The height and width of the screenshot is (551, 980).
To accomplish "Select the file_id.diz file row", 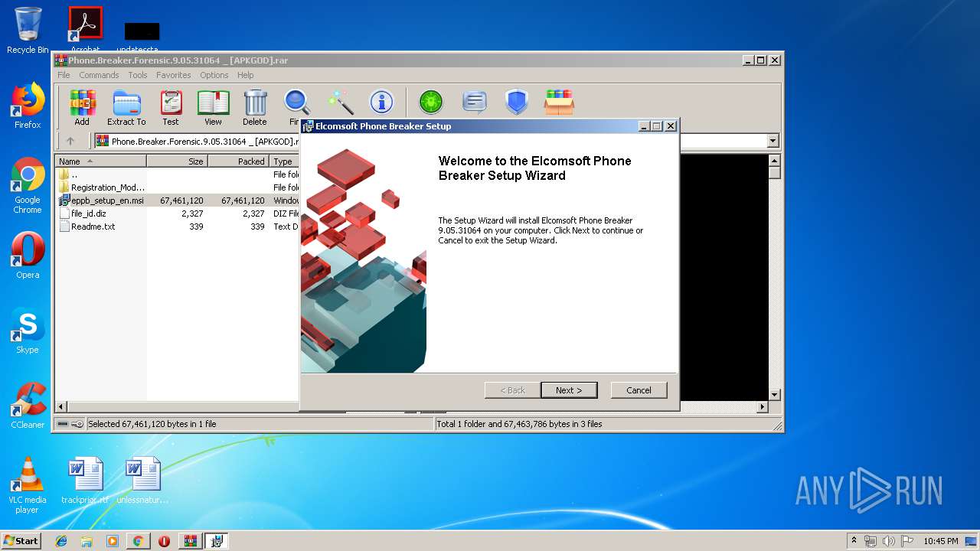I will tap(178, 214).
